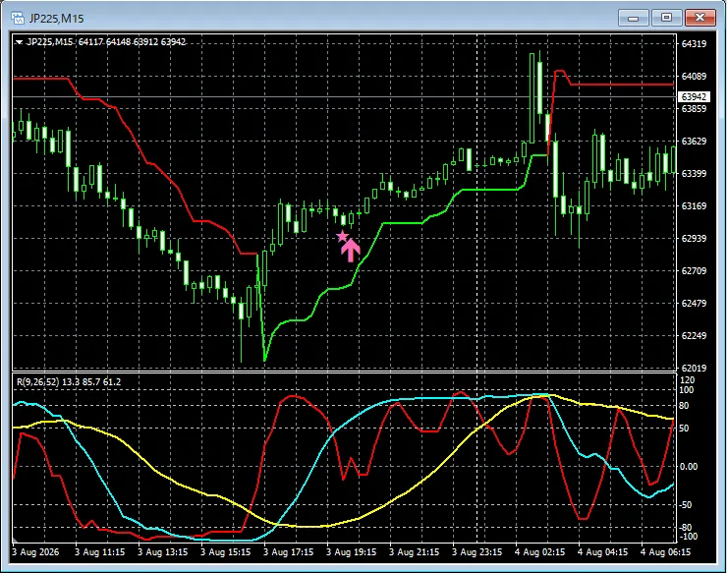Screen dimensions: 728x573
Task: Click the horizontal current price line
Action: 344,97
